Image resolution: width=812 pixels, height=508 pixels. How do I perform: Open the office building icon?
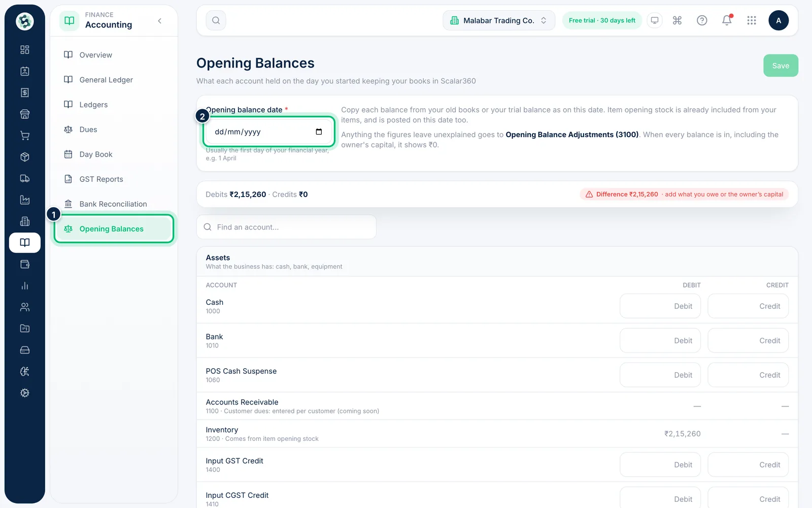click(x=24, y=221)
